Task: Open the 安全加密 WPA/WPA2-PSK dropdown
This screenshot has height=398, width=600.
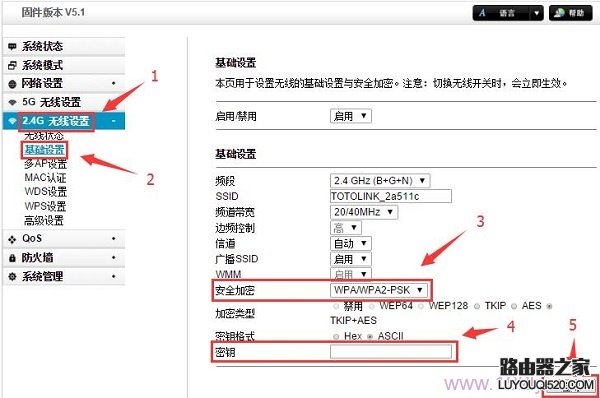Action: pyautogui.click(x=379, y=290)
